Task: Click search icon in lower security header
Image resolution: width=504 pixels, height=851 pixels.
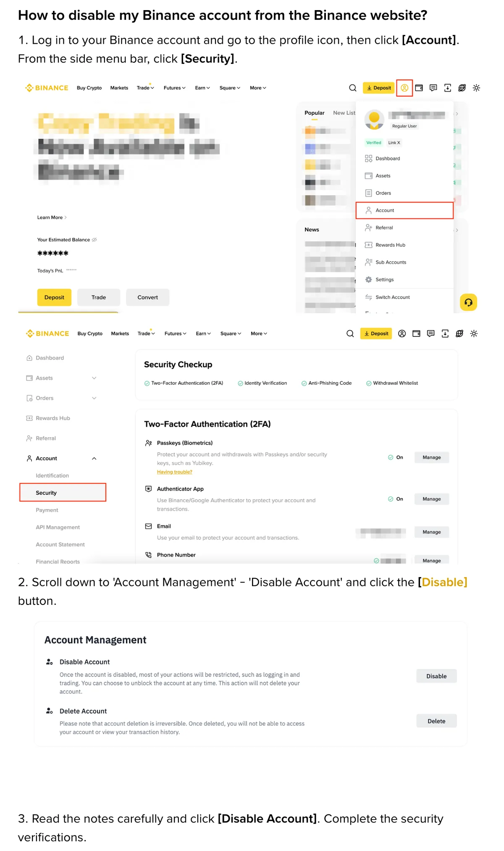Action: (x=350, y=334)
